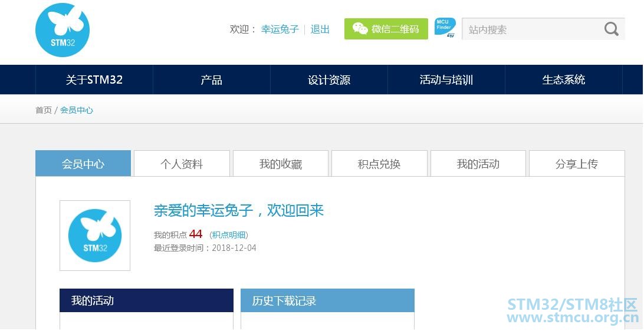Click the magnifier search icon
Screen dimensions: 644x331
tap(611, 29)
